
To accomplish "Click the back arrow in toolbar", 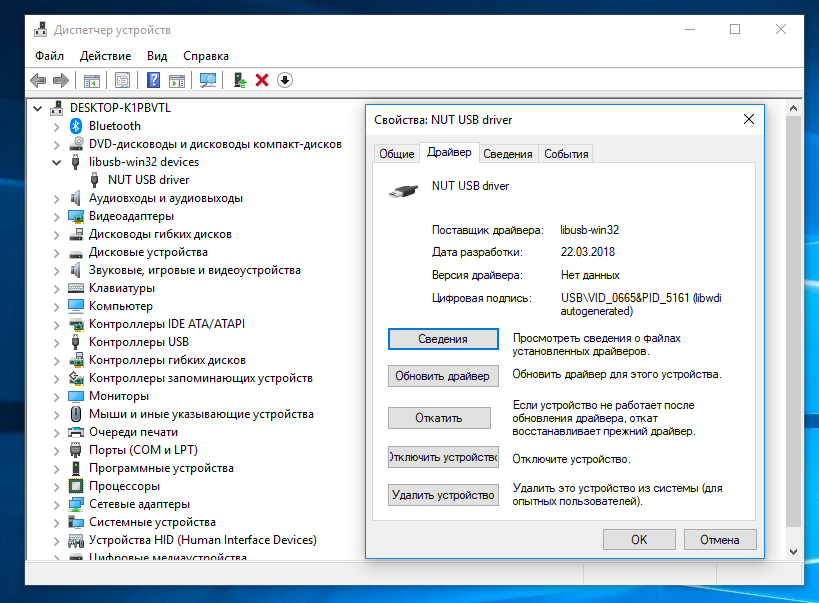I will (38, 80).
